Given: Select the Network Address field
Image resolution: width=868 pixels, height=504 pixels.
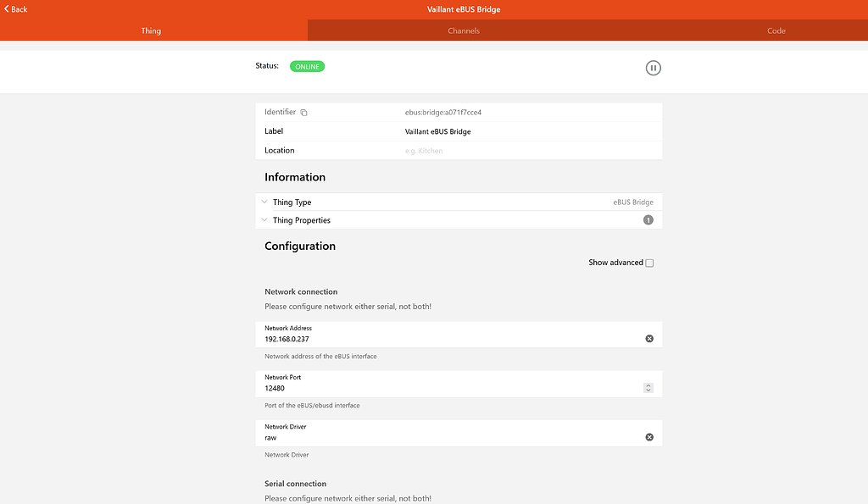Looking at the screenshot, I should pos(424,338).
